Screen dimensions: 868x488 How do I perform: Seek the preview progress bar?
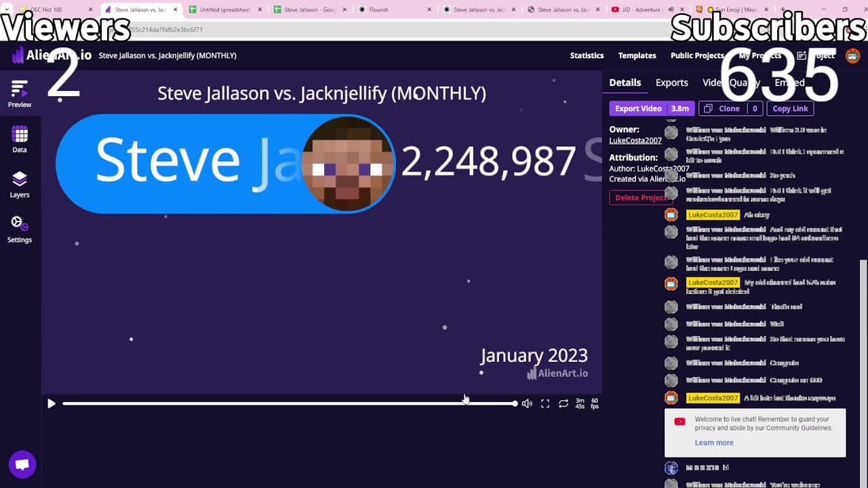coord(290,403)
